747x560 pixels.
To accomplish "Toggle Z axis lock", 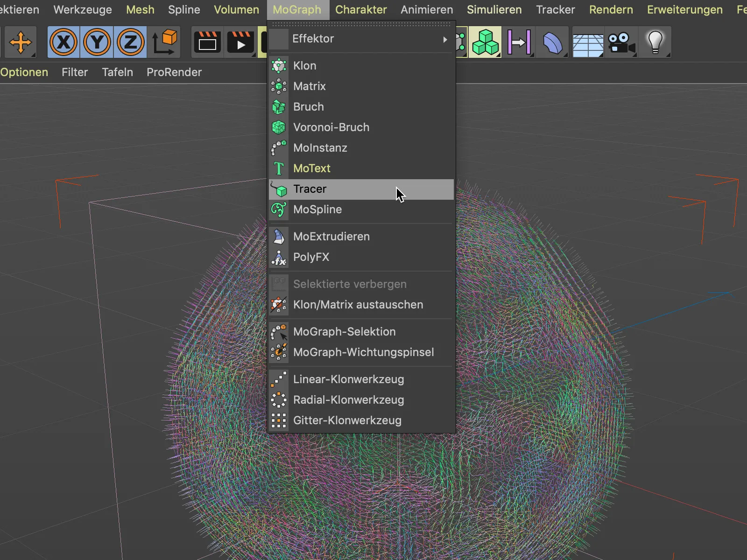I will 130,42.
